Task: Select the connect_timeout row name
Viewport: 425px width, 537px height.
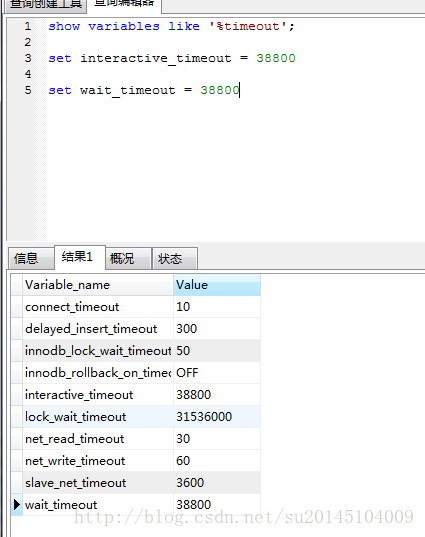Action: coord(98,307)
